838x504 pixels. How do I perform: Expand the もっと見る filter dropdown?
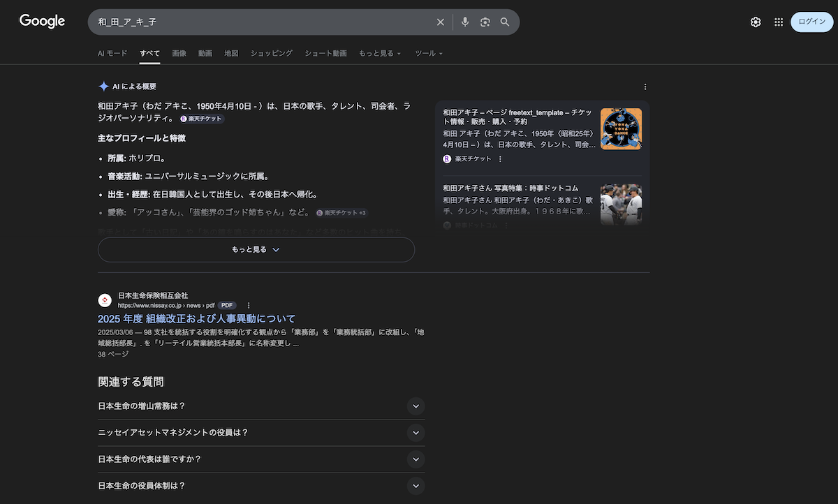coord(379,53)
